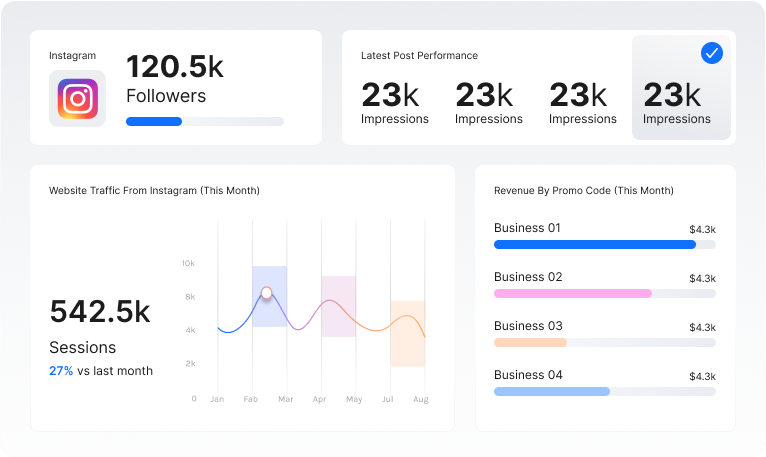Image resolution: width=766 pixels, height=457 pixels.
Task: Click the data point marker on chart
Action: (x=266, y=293)
